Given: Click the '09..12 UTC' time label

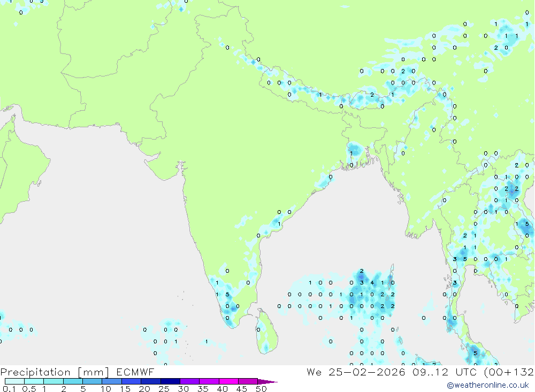Looking at the screenshot, I should (445, 372).
